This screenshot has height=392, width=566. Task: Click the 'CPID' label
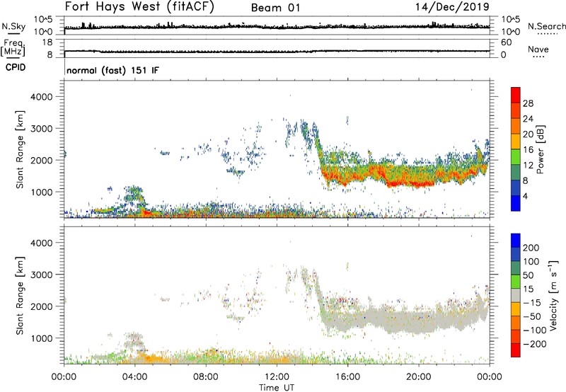click(x=16, y=67)
